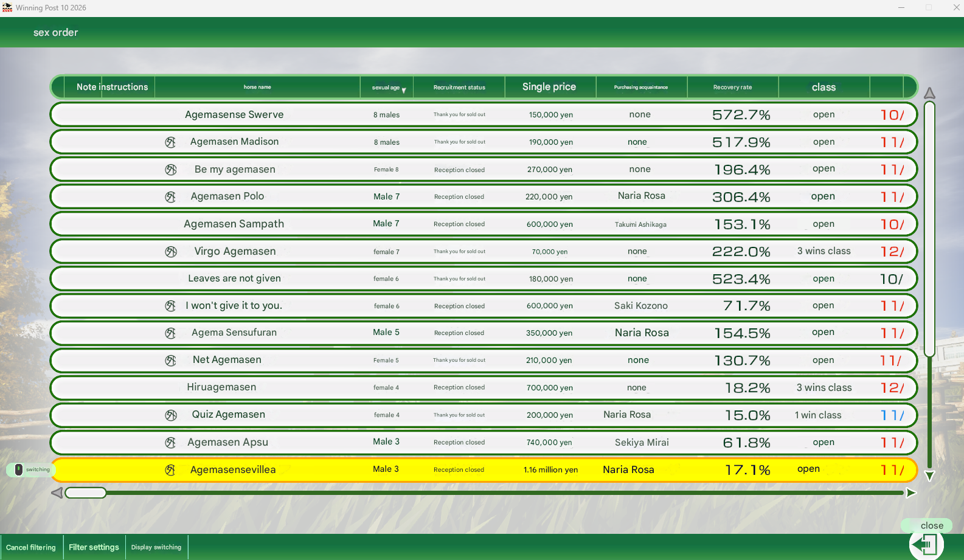Image resolution: width=964 pixels, height=560 pixels.
Task: Click the horse icon beside Agemasen Apsu
Action: 170,443
